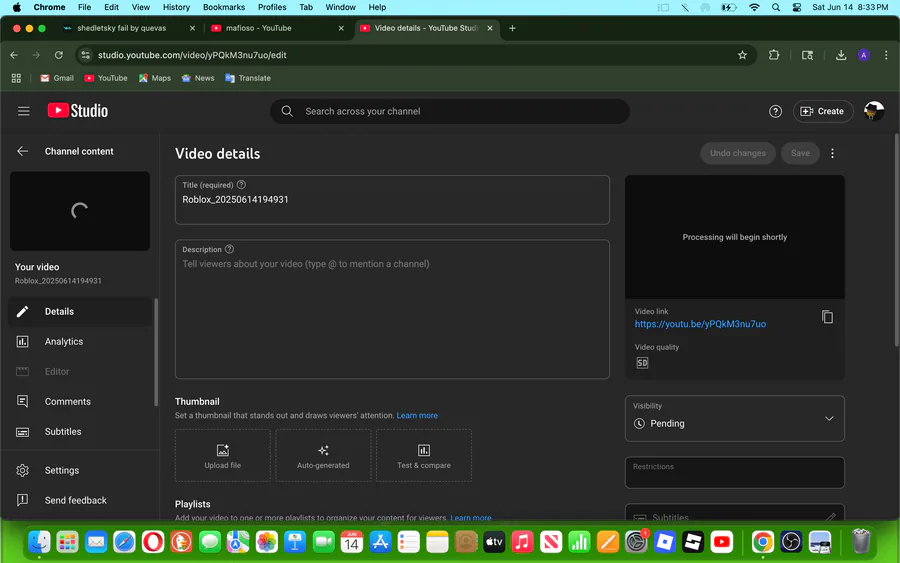
Task: Open the Translate bookmark
Action: point(248,78)
